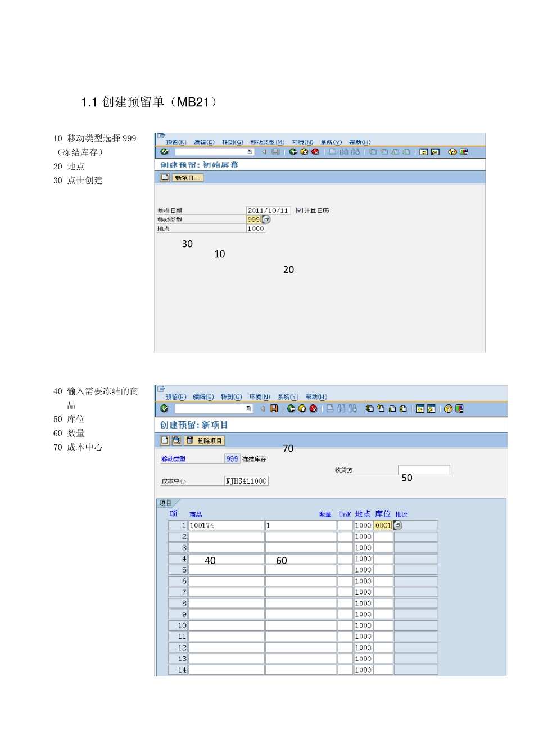Click Help question mark icon in initial screen
The width and height of the screenshot is (534, 756).
click(452, 152)
